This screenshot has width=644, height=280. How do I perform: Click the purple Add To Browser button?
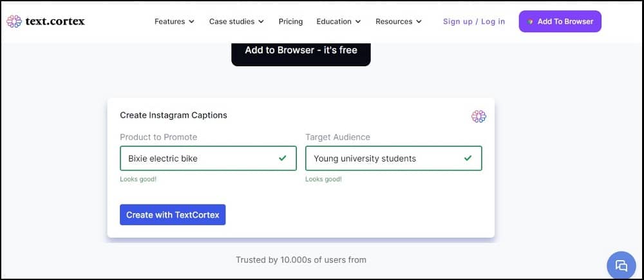click(560, 21)
